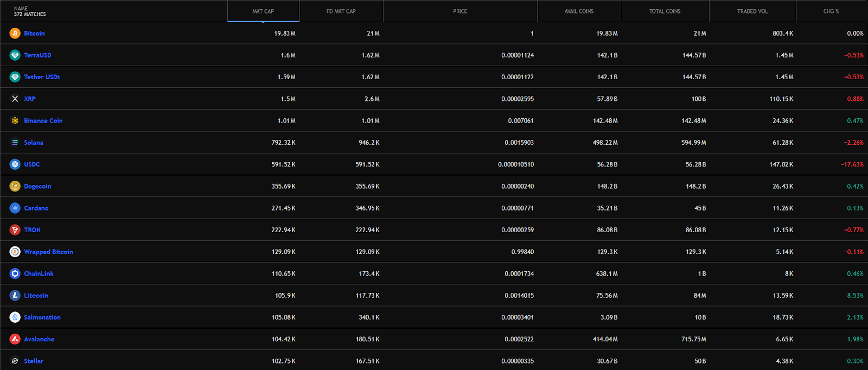Click the Stellar coin icon
Screen dimensions: 868x370
(15, 361)
